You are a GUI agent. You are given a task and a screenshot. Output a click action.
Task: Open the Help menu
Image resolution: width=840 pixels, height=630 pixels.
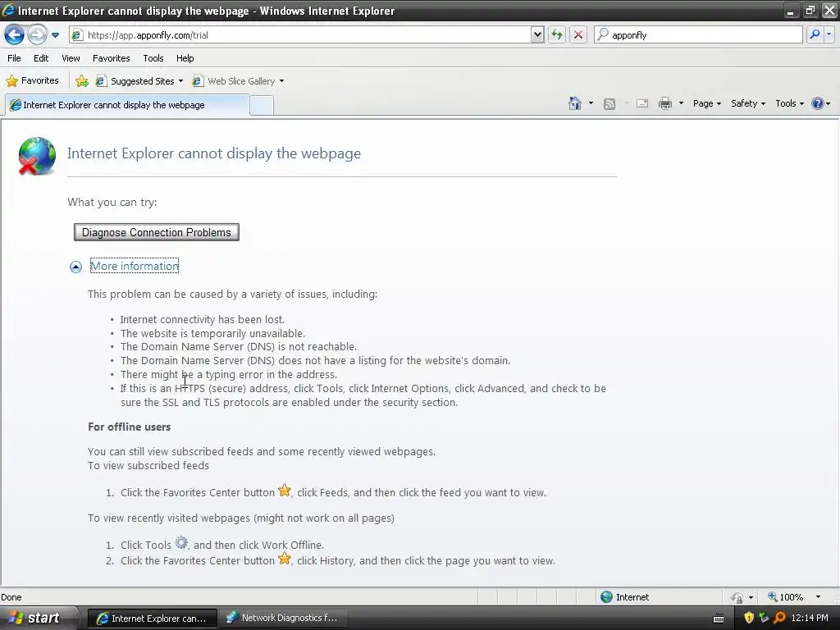pyautogui.click(x=185, y=58)
